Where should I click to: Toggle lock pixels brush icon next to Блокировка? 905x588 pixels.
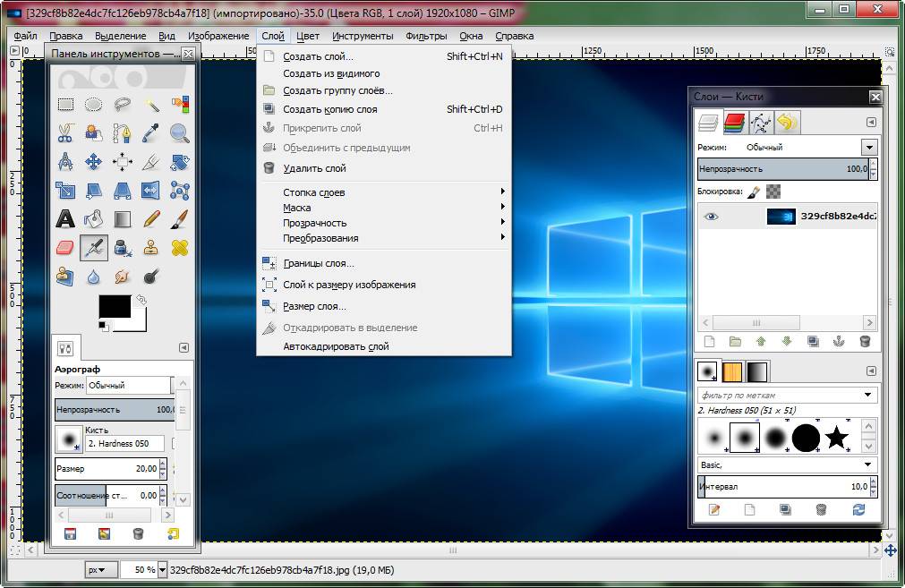point(753,192)
